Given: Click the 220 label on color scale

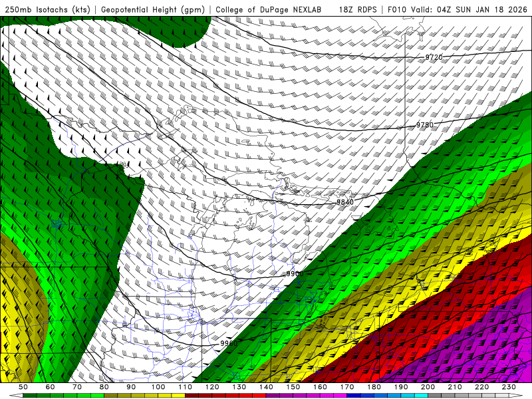Looking at the screenshot, I should tap(481, 387).
